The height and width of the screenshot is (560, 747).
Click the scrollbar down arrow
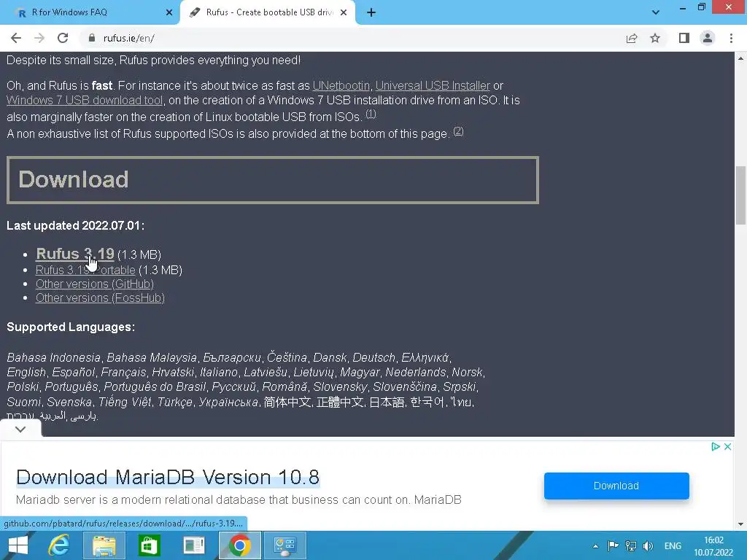point(740,524)
